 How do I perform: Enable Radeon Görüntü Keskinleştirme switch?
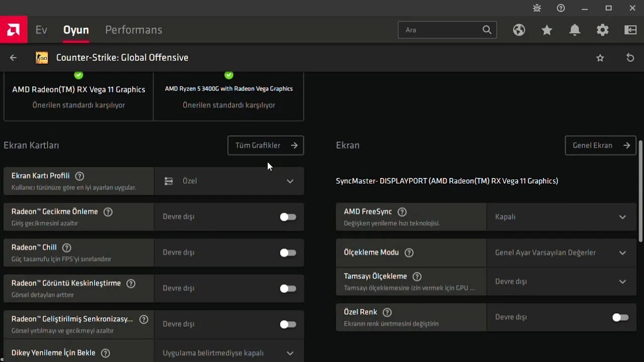coord(288,289)
